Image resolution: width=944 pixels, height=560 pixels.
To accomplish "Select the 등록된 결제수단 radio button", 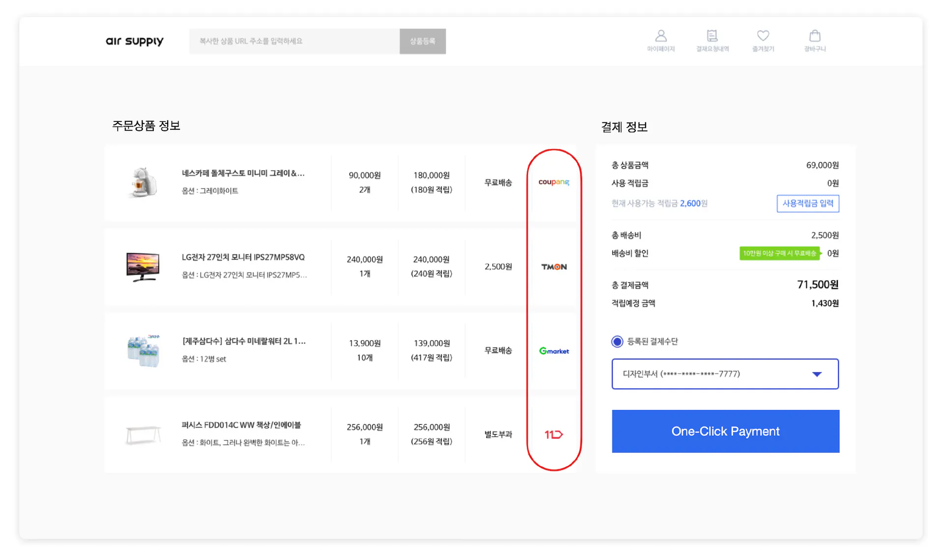I will click(617, 341).
